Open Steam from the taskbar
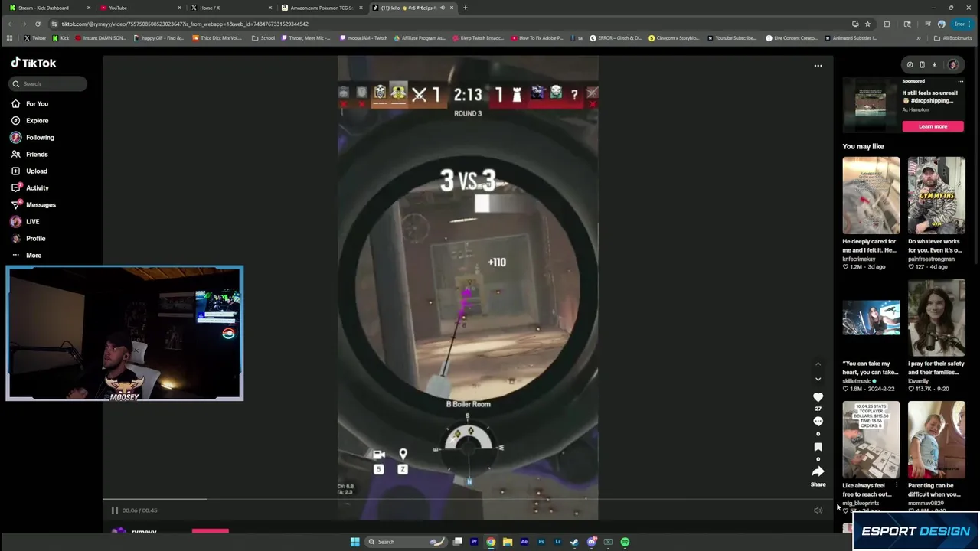The height and width of the screenshot is (551, 980). pyautogui.click(x=574, y=542)
